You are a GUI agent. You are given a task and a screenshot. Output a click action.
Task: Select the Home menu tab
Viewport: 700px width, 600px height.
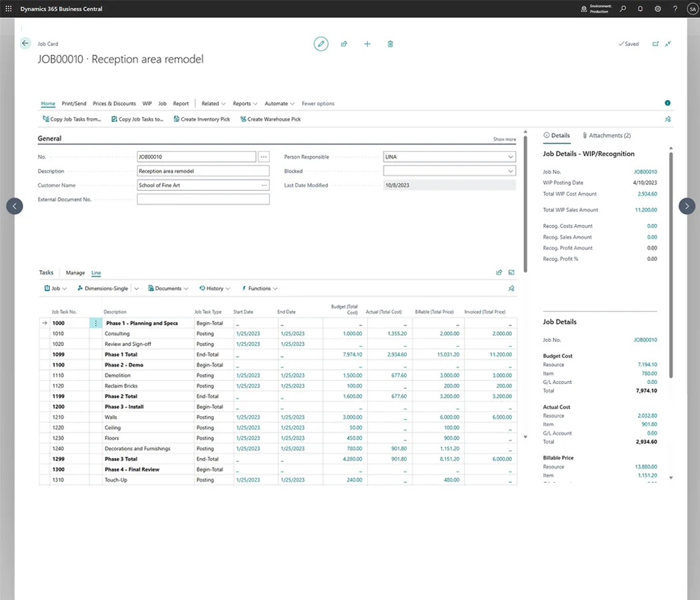tap(48, 103)
